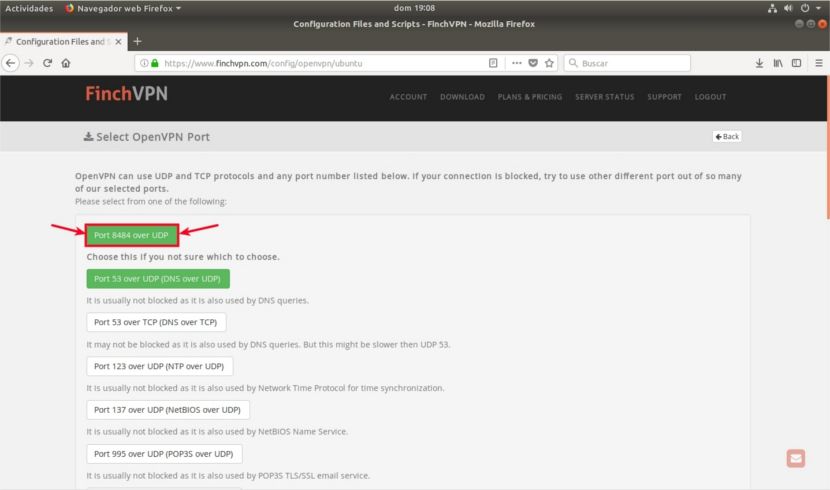Choose Port 8484 over UDP
This screenshot has width=830, height=490.
tap(131, 235)
